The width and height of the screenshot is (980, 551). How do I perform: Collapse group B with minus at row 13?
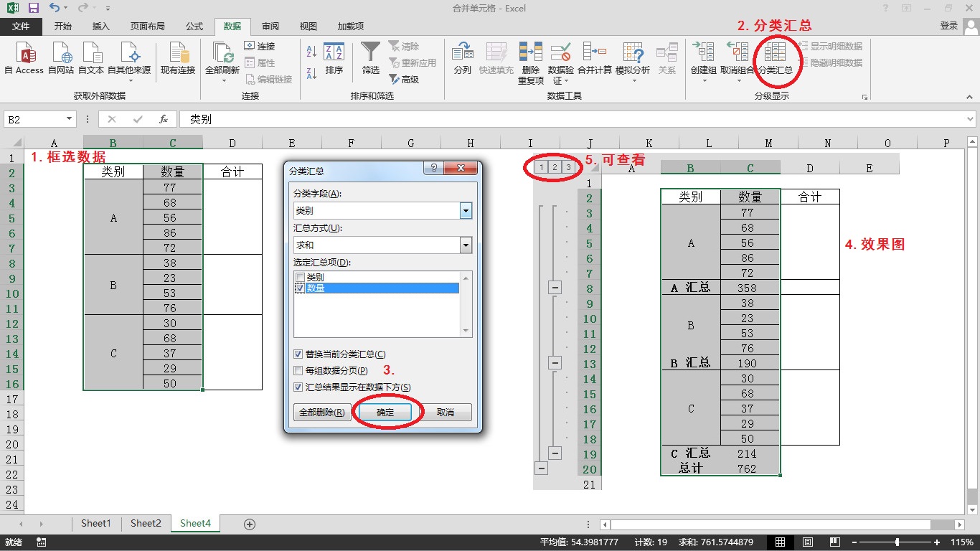(555, 363)
